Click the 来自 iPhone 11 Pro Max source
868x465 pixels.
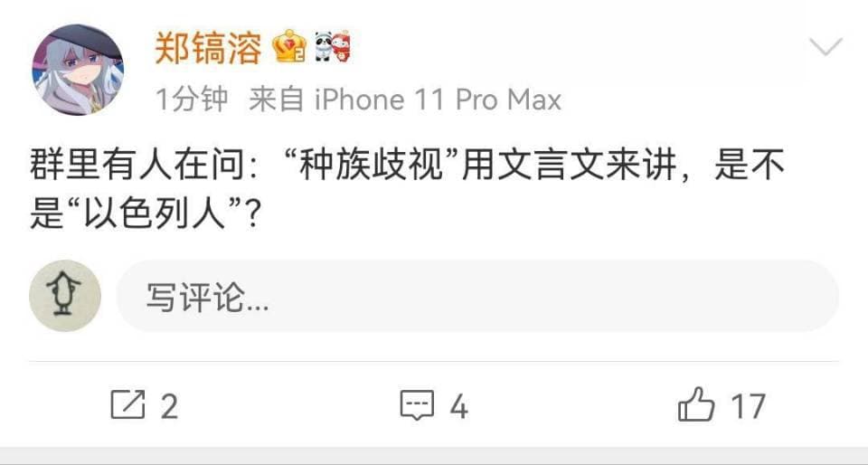pos(405,100)
